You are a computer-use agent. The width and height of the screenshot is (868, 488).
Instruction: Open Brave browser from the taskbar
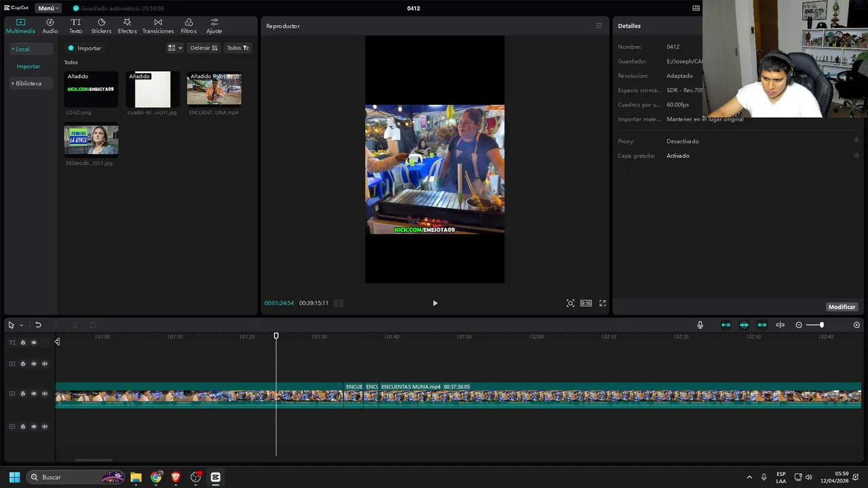coord(176,477)
